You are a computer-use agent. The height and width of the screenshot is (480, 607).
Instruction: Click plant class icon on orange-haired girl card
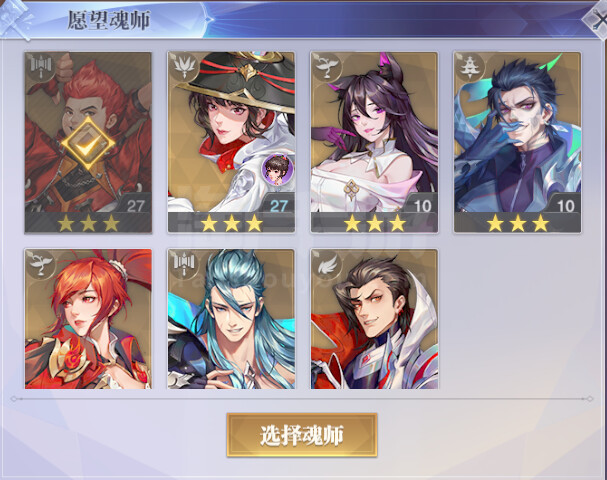(41, 264)
